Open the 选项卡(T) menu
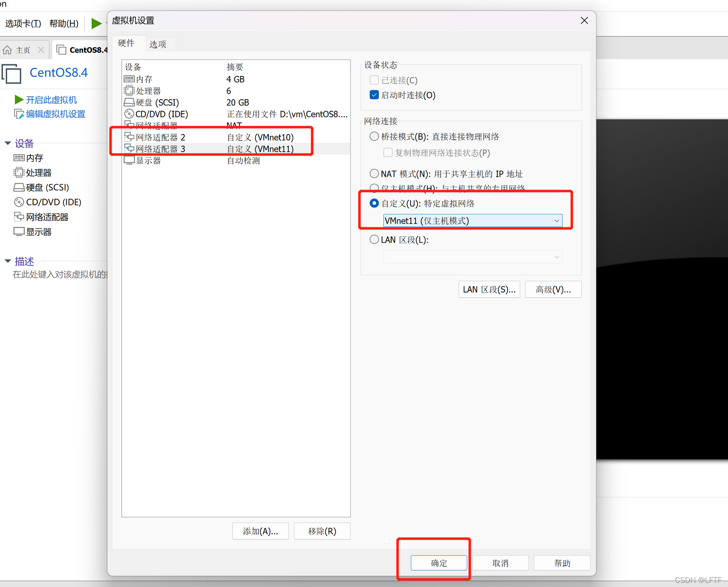 click(23, 24)
